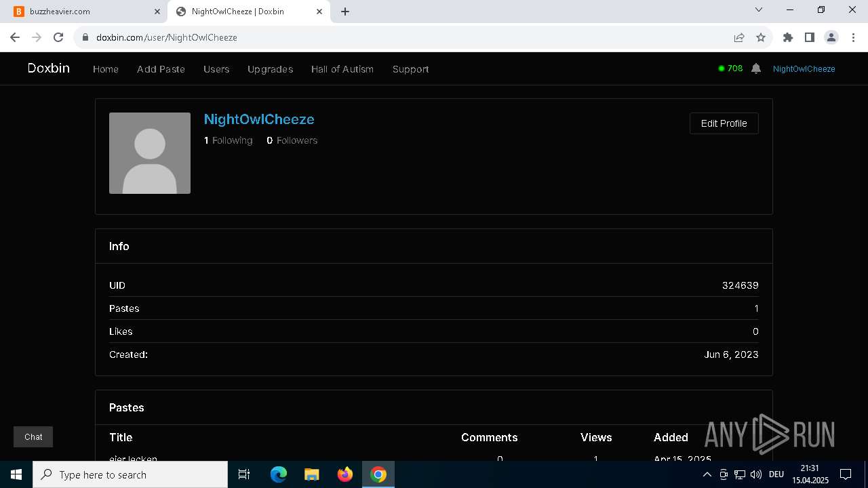The width and height of the screenshot is (868, 488).
Task: Click the DEU language indicator
Action: coord(776,474)
